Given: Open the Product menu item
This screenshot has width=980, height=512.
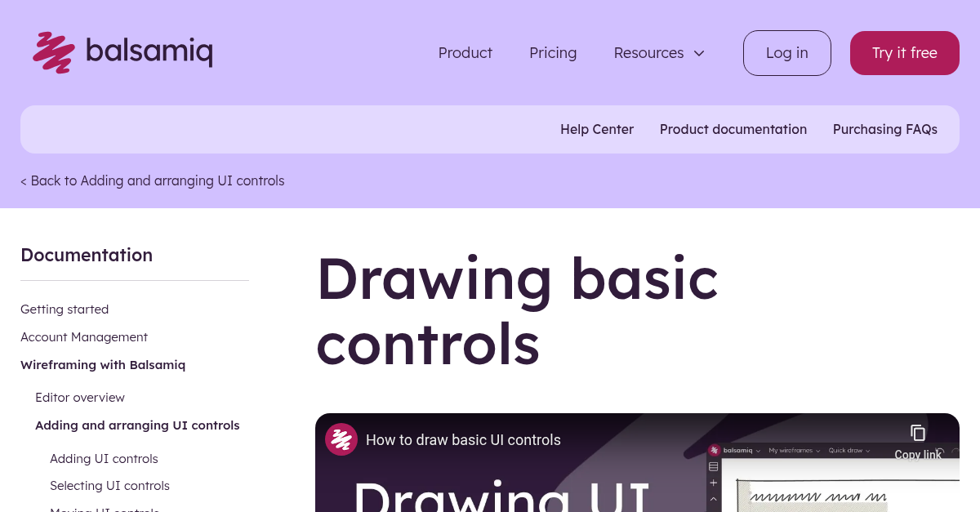Looking at the screenshot, I should pos(465,53).
